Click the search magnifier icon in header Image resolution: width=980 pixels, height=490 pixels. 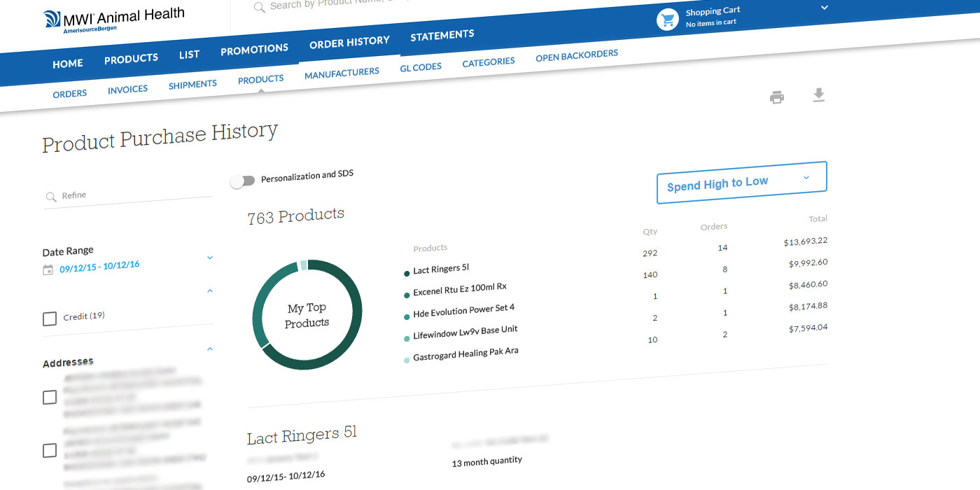(x=259, y=7)
